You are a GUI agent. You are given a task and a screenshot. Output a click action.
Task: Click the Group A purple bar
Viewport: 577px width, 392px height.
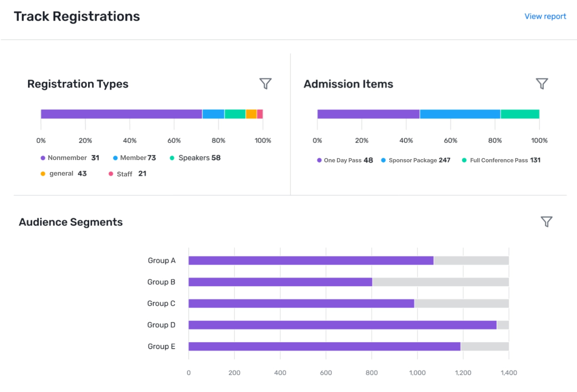tap(311, 260)
